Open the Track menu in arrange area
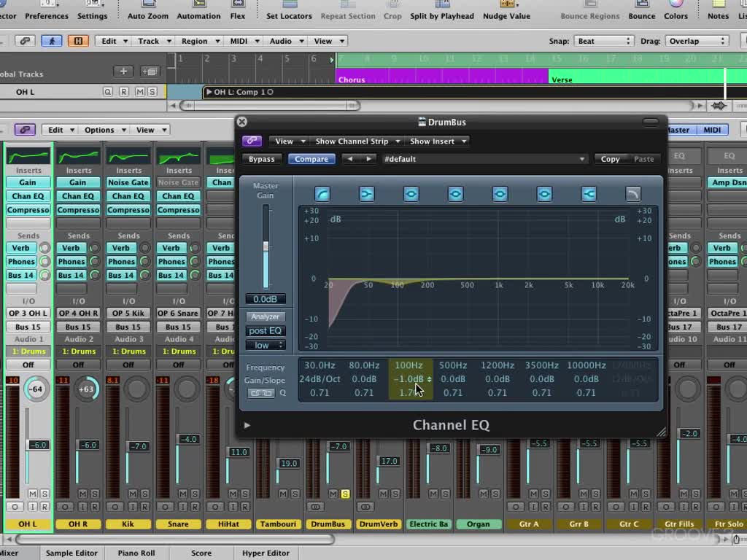The width and height of the screenshot is (747, 560). 154,41
